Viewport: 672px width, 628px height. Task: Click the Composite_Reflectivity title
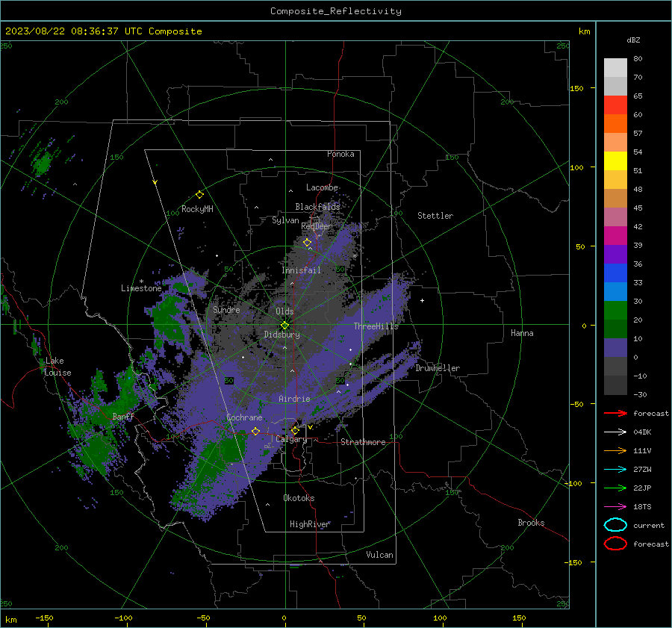pos(335,11)
